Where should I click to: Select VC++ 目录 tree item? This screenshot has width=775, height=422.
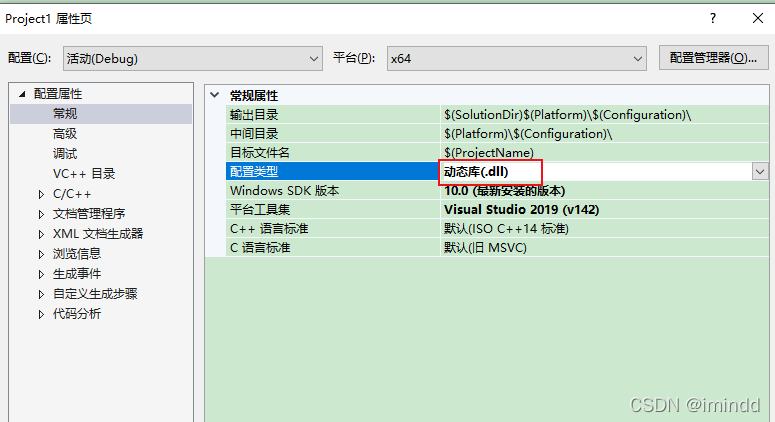coord(84,173)
